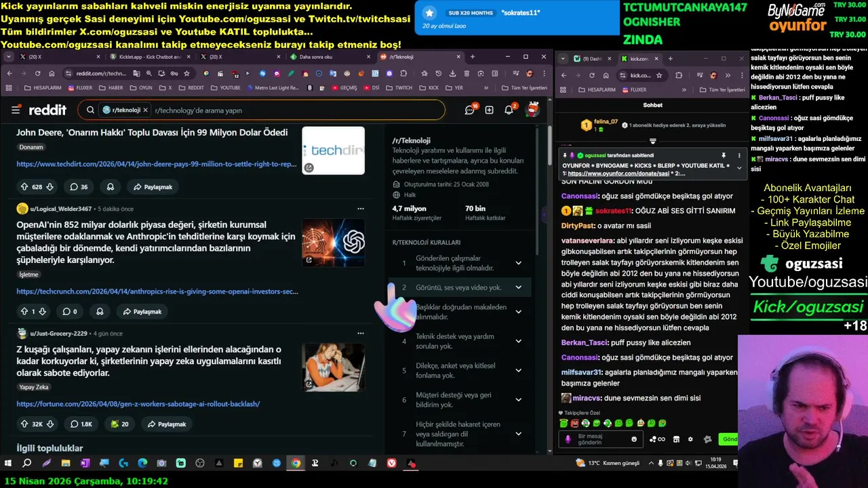Open TWITCH bookmark in Reddit window
Viewport: 868px width, 488px height.
[x=399, y=87]
